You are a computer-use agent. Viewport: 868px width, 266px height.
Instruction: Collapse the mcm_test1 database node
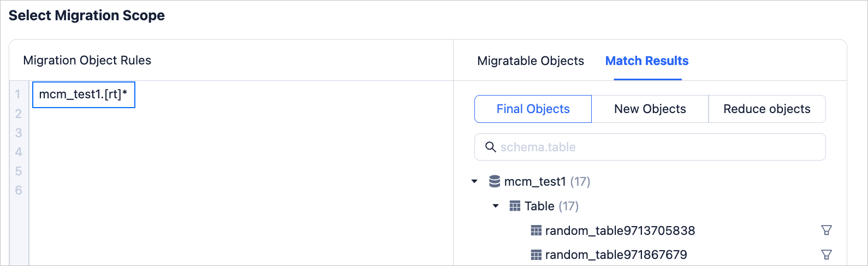coord(474,181)
